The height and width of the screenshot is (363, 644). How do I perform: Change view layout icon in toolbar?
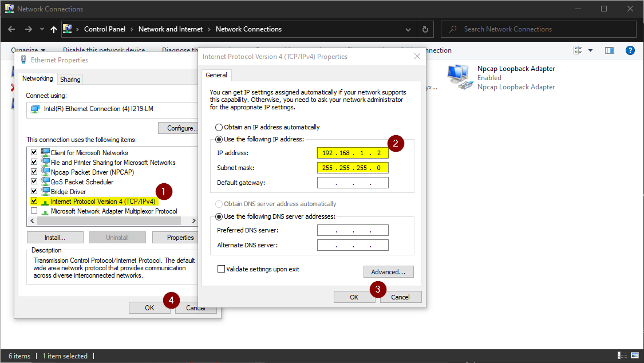tap(578, 50)
